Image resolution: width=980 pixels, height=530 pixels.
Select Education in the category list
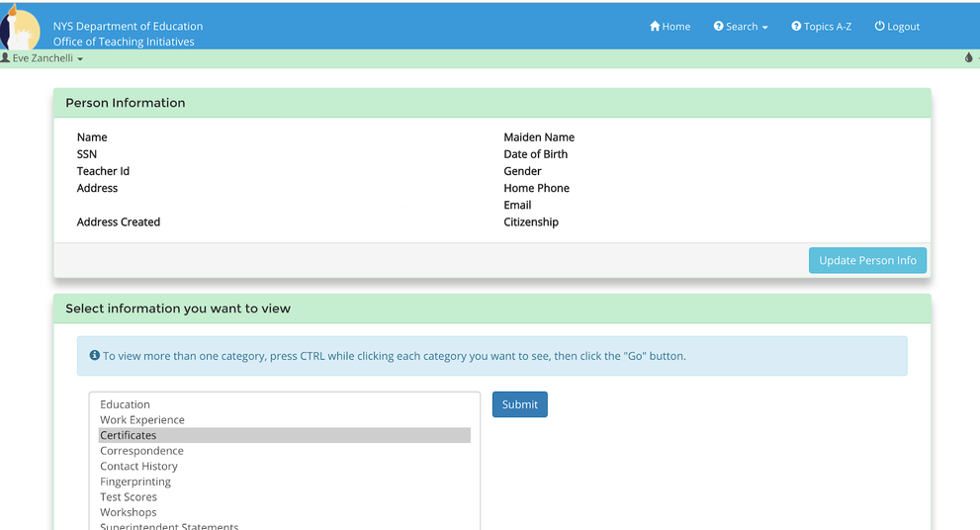pos(126,404)
